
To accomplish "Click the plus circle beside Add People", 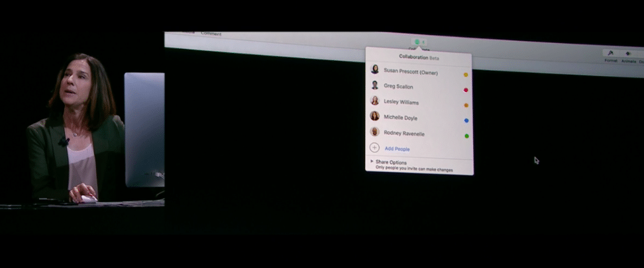I will [374, 148].
